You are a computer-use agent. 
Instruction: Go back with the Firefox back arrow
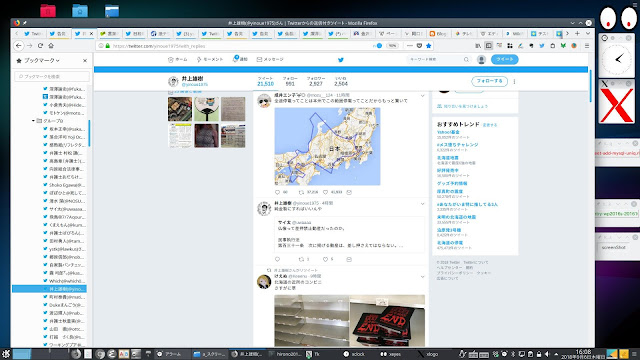pos(19,46)
